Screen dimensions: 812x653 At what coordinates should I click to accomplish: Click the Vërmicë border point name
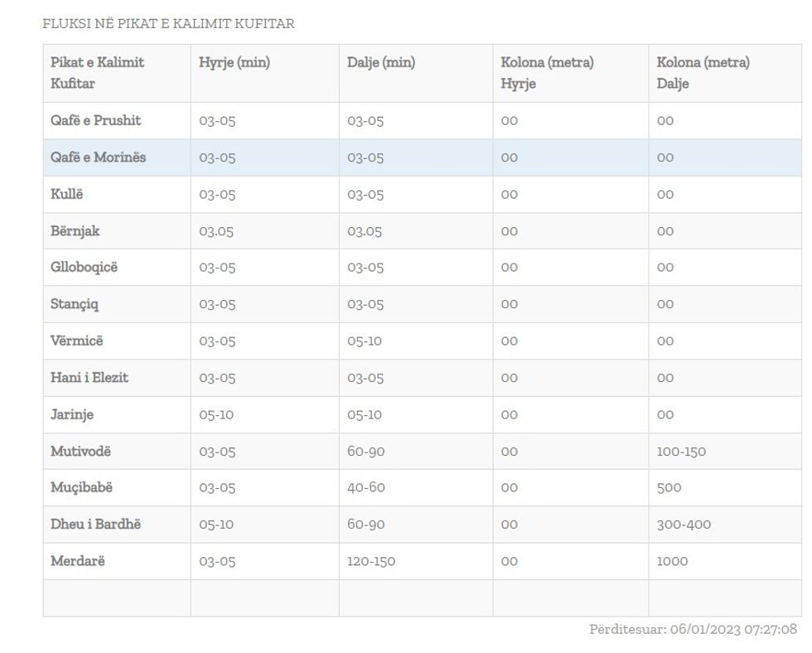point(77,341)
